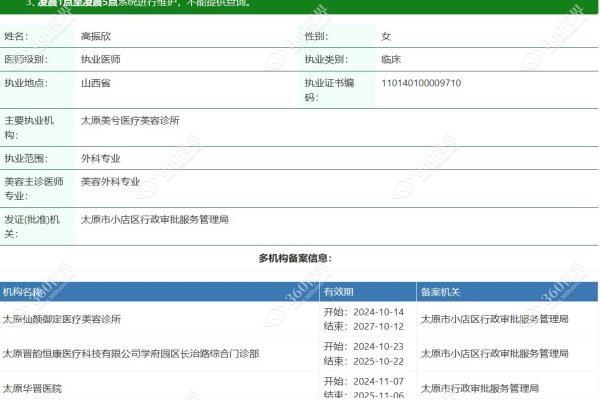Select the name value 高振欣

click(96, 36)
